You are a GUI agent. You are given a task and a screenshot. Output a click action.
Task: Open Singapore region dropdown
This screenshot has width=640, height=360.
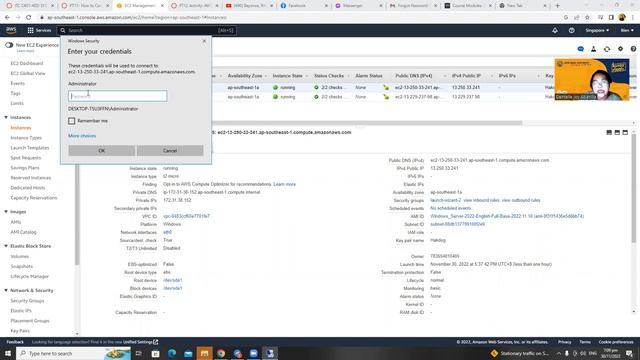point(597,30)
